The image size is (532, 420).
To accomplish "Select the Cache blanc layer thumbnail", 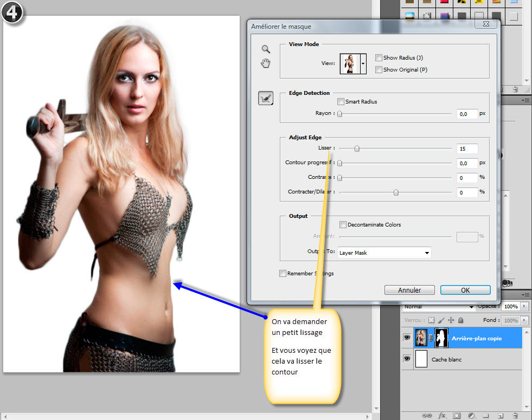I will click(421, 359).
